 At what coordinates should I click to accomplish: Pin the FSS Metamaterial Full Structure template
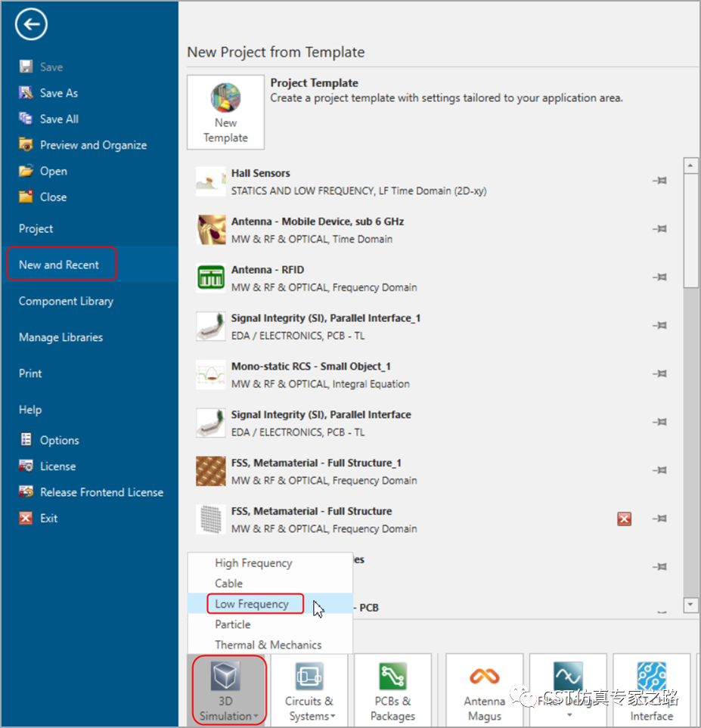coord(659,519)
